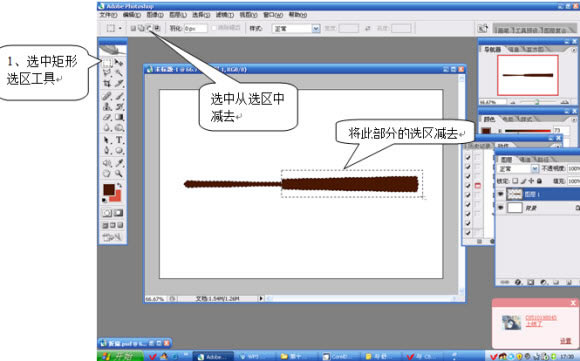Select the Crop tool
The width and height of the screenshot is (580, 361).
[x=107, y=84]
